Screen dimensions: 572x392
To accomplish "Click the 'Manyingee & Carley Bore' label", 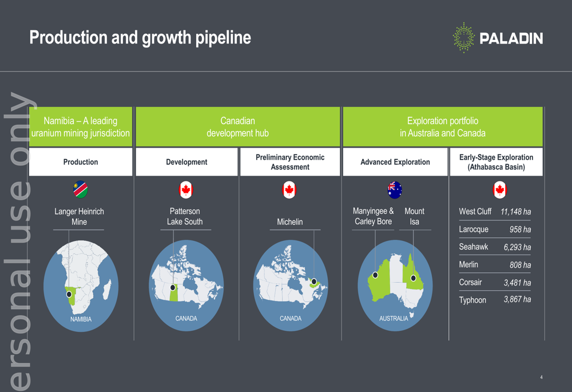I will pyautogui.click(x=373, y=216).
